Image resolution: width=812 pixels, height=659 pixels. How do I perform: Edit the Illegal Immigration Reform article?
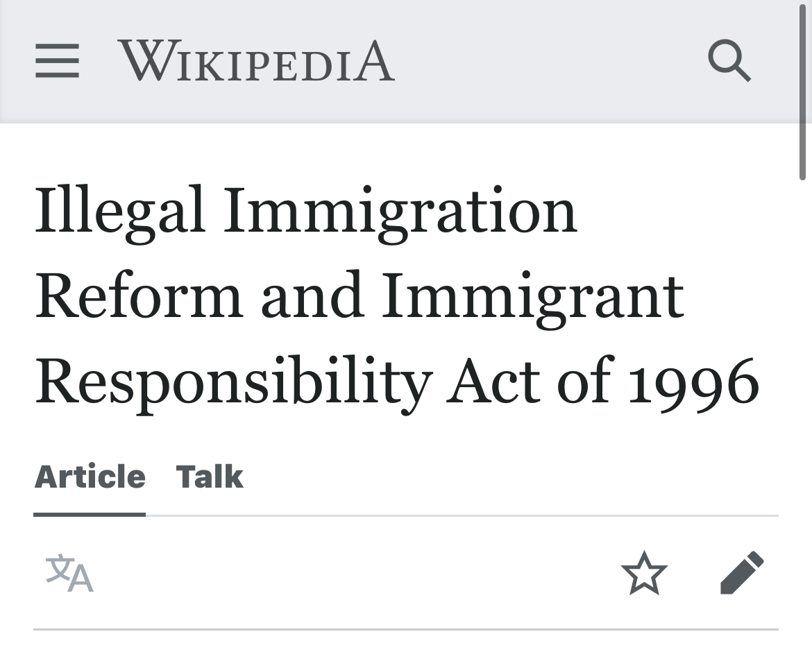point(742,573)
